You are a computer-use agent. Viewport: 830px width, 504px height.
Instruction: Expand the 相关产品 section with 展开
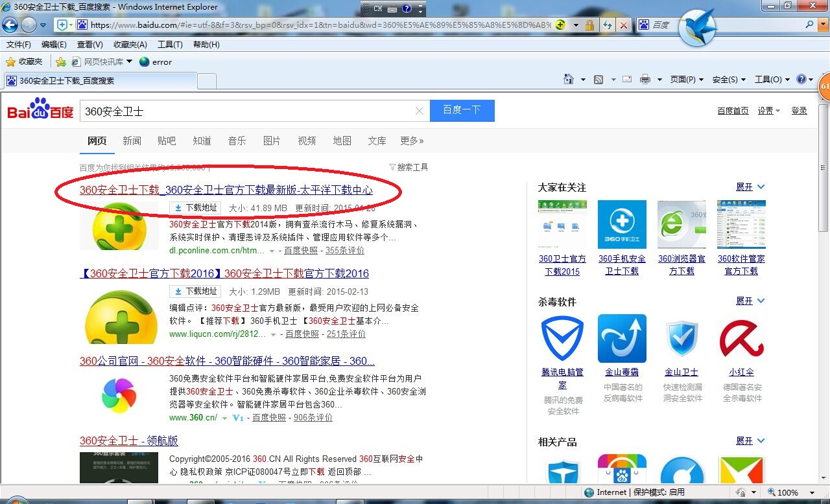pyautogui.click(x=750, y=441)
